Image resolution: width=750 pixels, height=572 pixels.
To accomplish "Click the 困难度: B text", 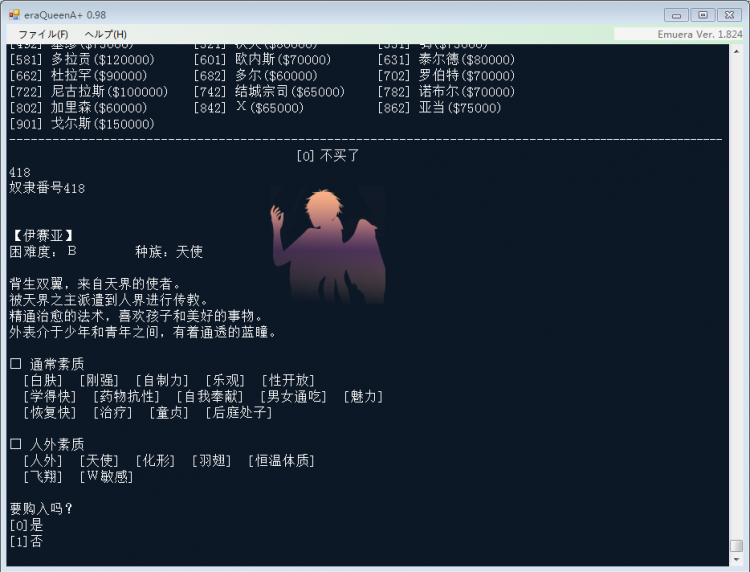I will click(x=43, y=252).
